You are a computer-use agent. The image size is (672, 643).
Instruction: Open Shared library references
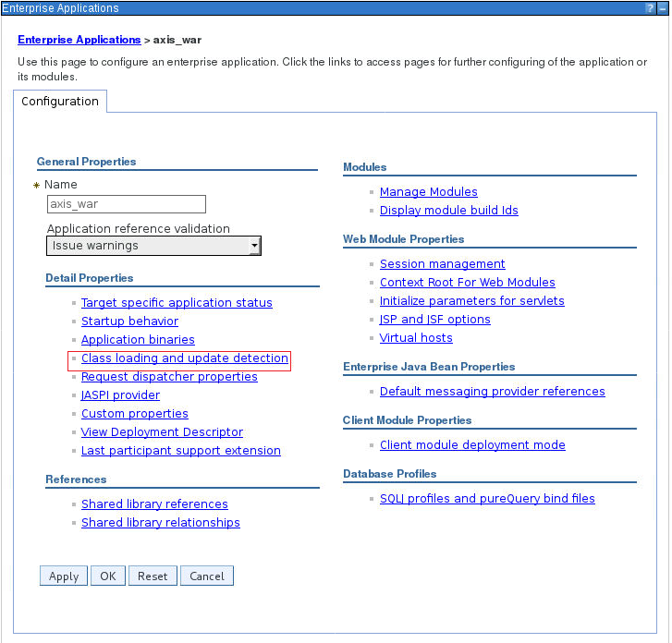tap(154, 504)
